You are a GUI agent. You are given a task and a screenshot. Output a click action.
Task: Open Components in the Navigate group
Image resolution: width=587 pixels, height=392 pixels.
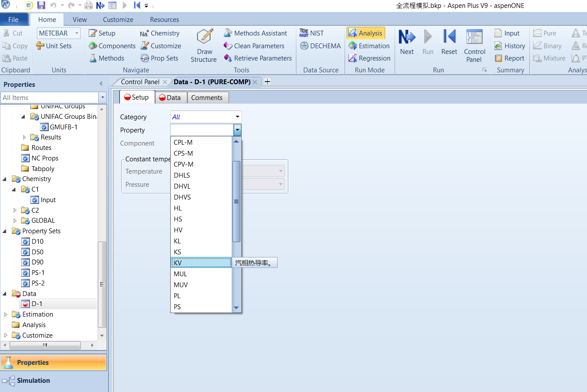pyautogui.click(x=112, y=46)
